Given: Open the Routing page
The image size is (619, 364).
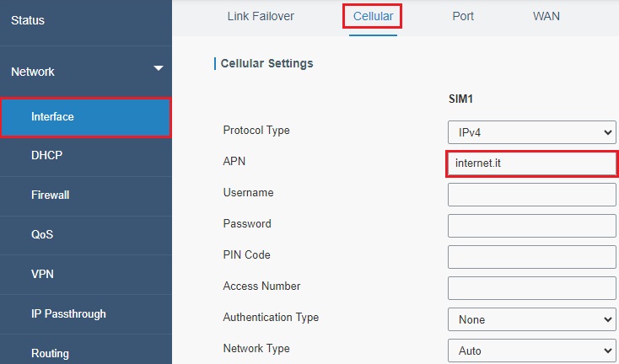Looking at the screenshot, I should [x=50, y=353].
